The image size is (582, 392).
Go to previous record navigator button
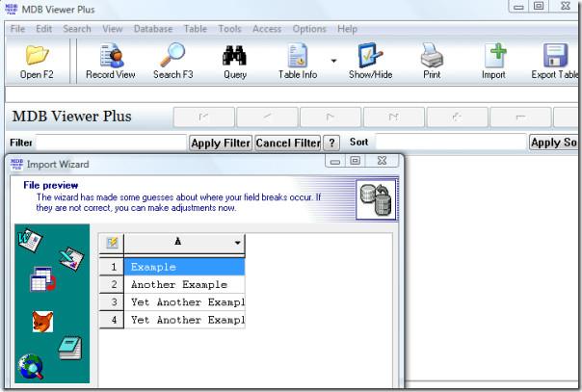click(267, 118)
